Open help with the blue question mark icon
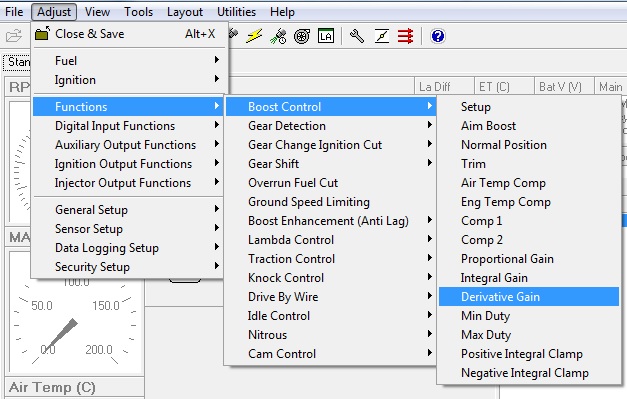Image resolution: width=627 pixels, height=399 pixels. pyautogui.click(x=438, y=36)
